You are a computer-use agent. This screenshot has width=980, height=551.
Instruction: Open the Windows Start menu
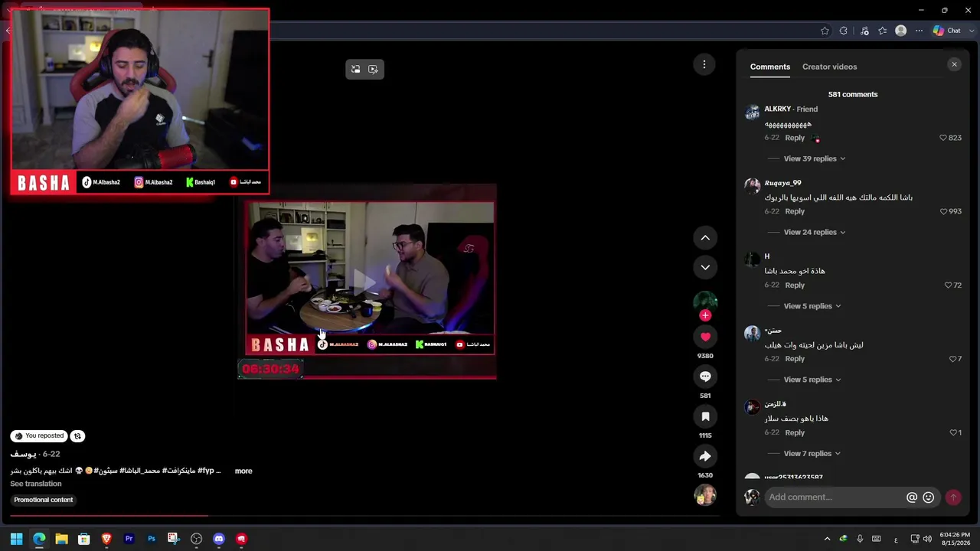click(x=16, y=539)
